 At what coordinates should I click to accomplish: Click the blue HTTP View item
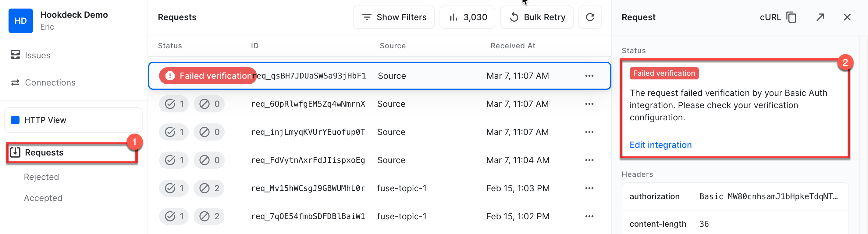(45, 120)
